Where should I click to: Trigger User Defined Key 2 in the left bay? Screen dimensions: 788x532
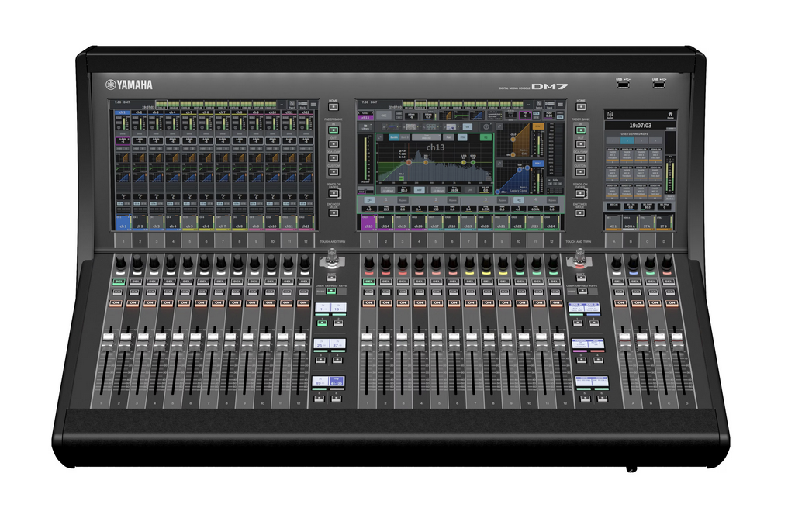338,323
